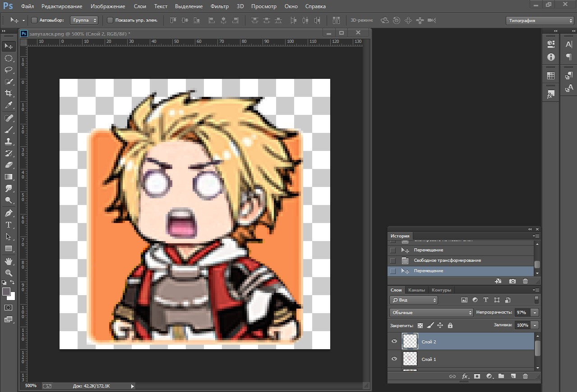Choose the Zoom tool in toolbar
Viewport: 577px width, 392px height.
coord(9,273)
